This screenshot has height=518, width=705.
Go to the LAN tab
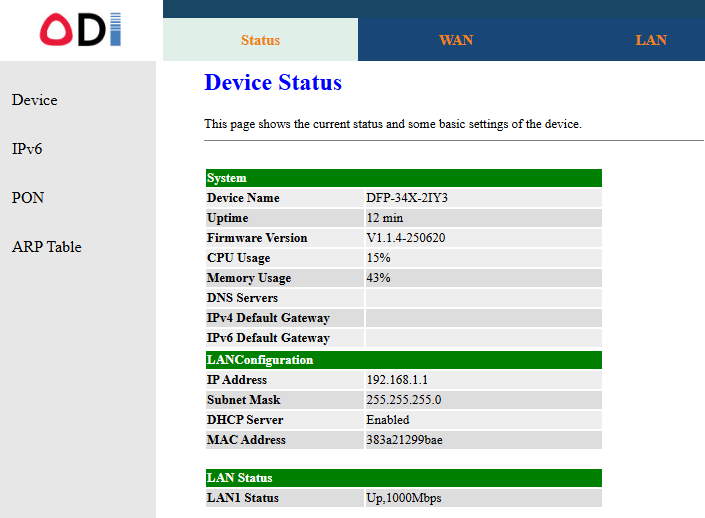point(651,40)
